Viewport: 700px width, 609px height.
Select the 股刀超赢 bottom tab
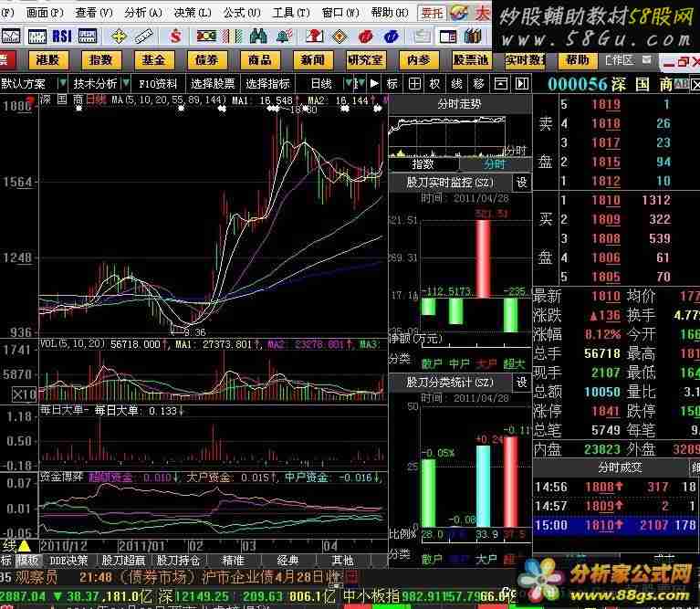pyautogui.click(x=123, y=561)
